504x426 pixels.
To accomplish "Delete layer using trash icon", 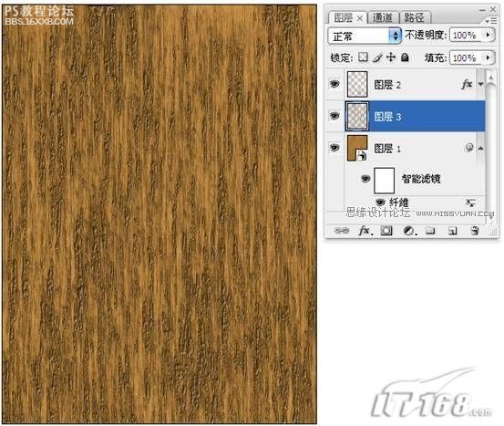I will pos(475,231).
